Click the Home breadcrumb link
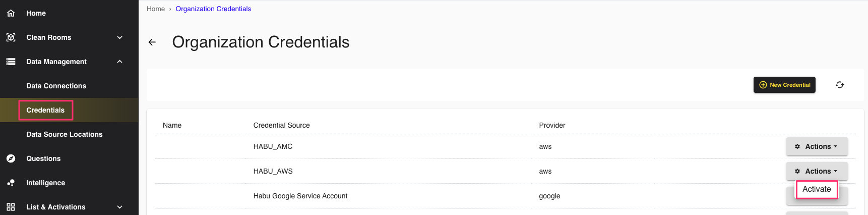Viewport: 868px width, 215px height. click(156, 9)
